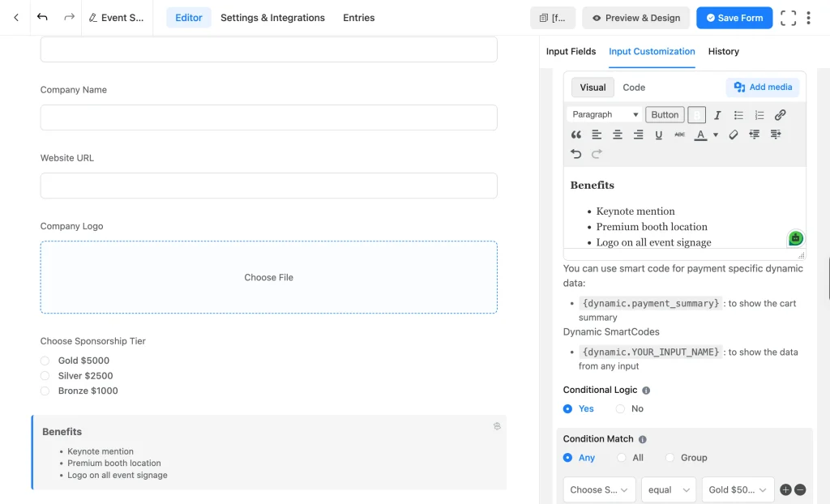
Task: Open the Paragraph format dropdown
Action: tap(605, 114)
